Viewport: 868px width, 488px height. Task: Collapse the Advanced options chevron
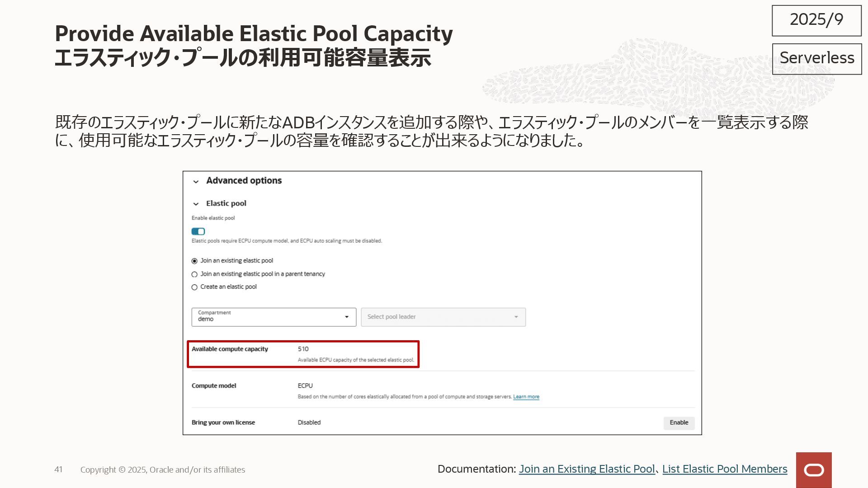point(196,182)
